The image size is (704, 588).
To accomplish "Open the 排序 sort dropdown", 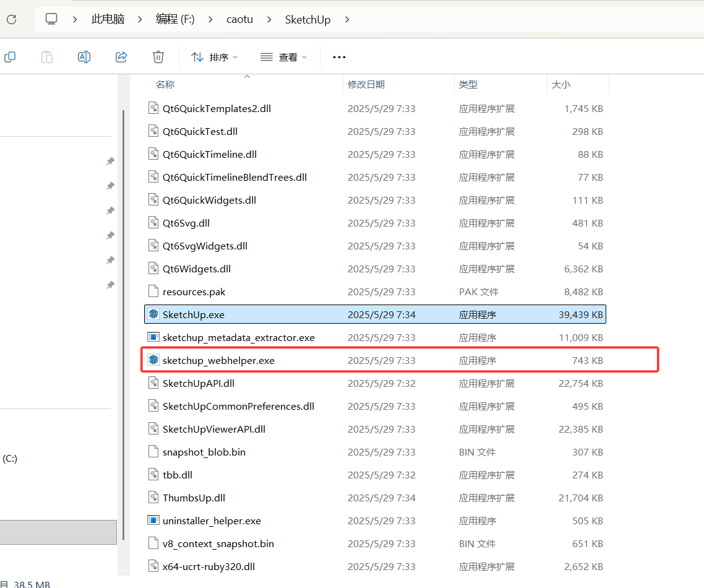I will click(x=214, y=57).
